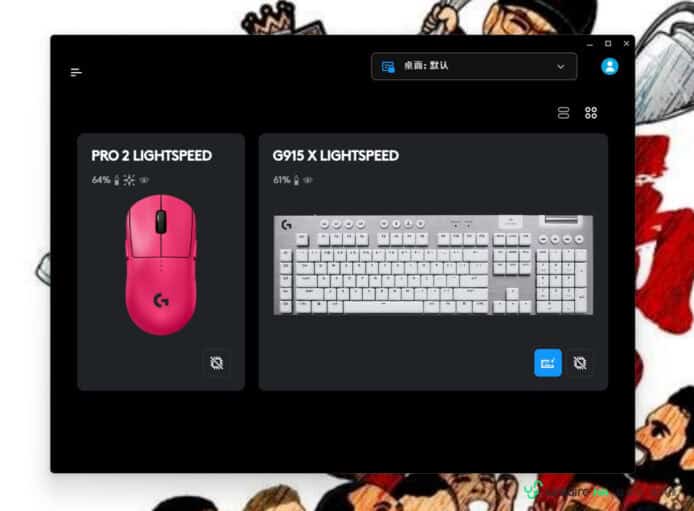Toggle the eye icon under PRO 2 LIGHTSPEED

point(144,180)
